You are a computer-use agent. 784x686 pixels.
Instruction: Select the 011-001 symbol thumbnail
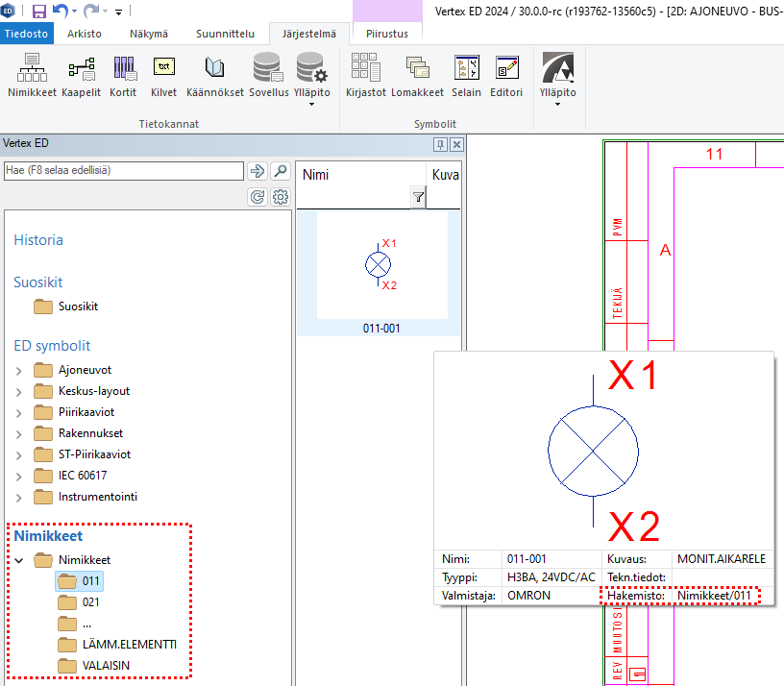point(380,266)
